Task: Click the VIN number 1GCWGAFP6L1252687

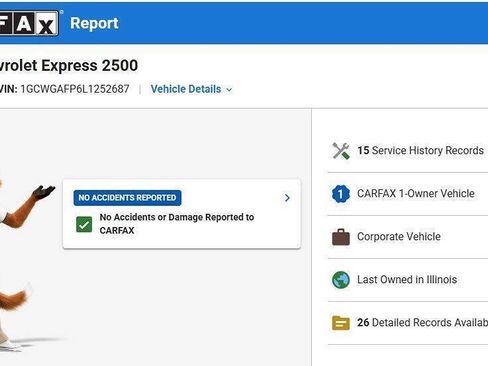Action: 75,89
